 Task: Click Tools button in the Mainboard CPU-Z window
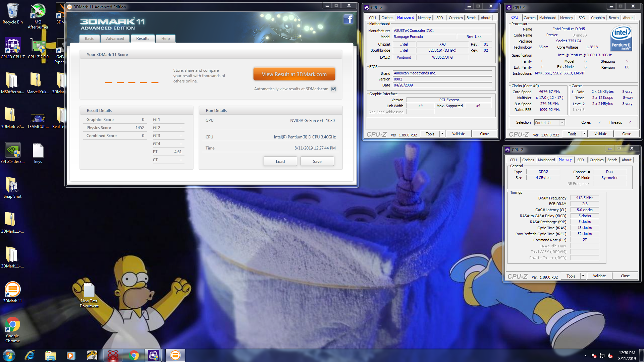pos(430,134)
